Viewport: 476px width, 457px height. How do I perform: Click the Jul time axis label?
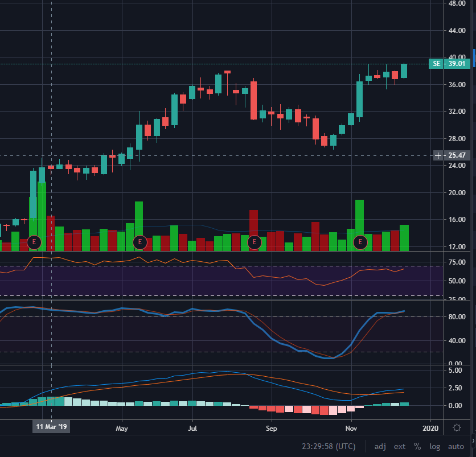coord(192,429)
